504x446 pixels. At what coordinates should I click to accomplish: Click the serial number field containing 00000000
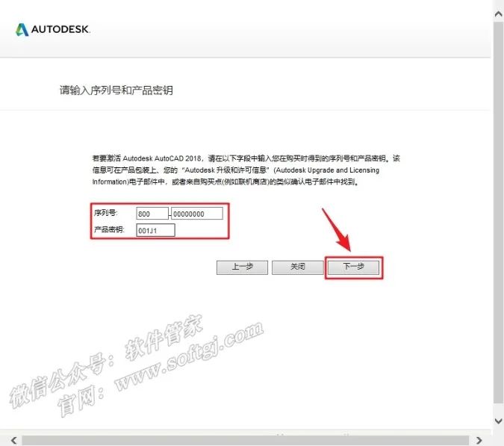click(197, 214)
